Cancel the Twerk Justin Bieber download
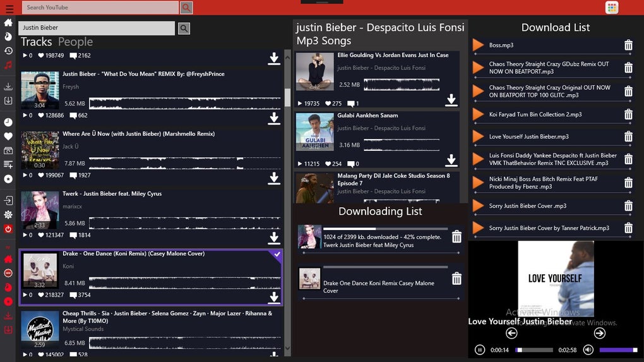 pyautogui.click(x=456, y=237)
